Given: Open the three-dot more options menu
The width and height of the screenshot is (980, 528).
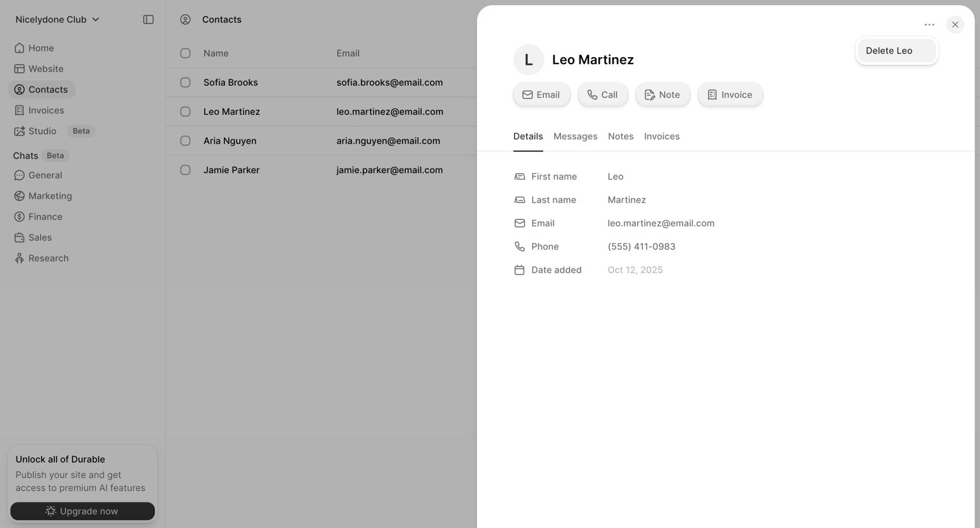Looking at the screenshot, I should click(x=929, y=25).
